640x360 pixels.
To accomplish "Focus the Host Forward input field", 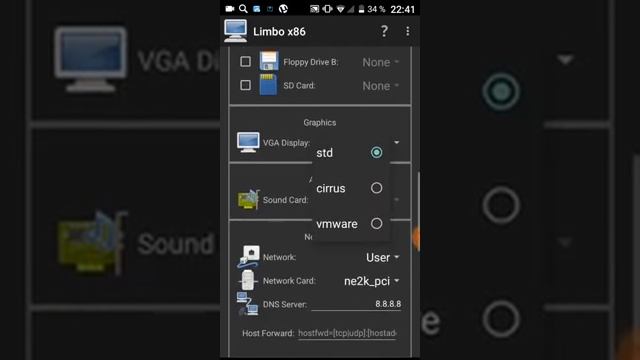I will coord(347,333).
